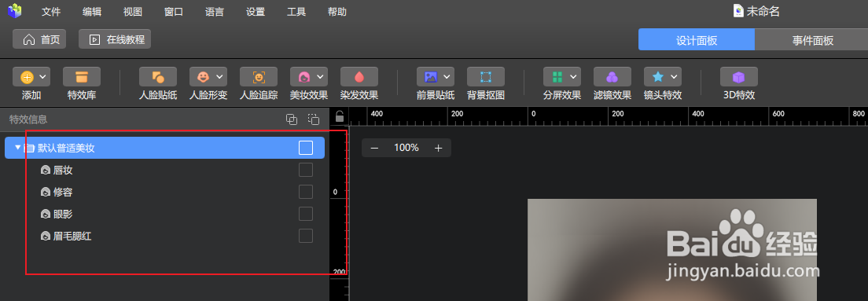Click the 眼影 makeup layer icon
The height and width of the screenshot is (301, 868).
click(46, 214)
